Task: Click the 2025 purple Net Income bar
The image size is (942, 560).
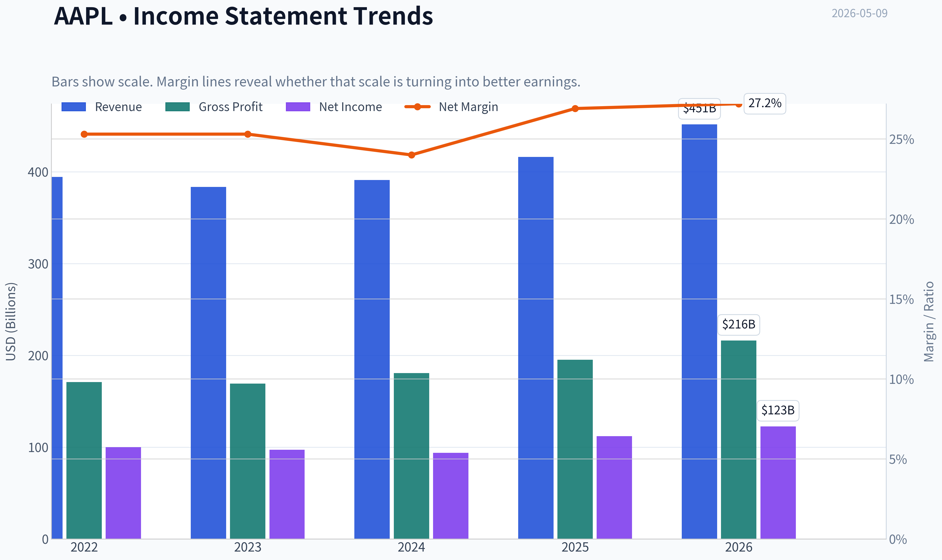Action: click(614, 487)
